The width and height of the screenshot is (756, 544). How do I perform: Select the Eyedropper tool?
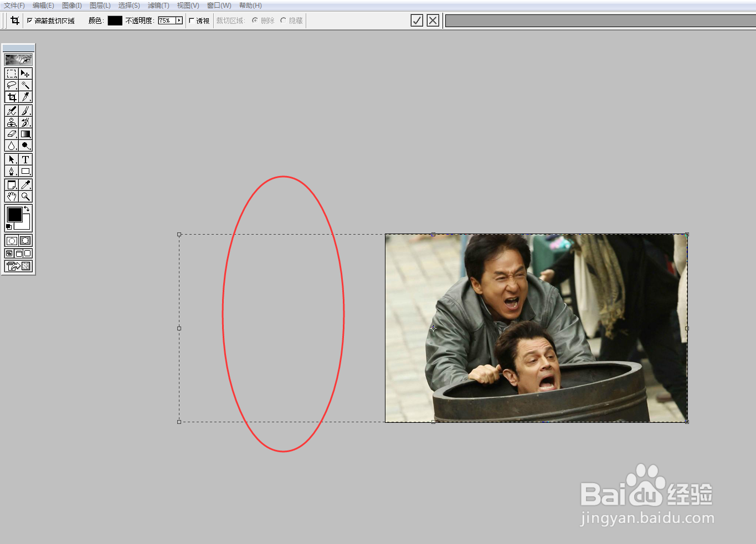pos(25,185)
